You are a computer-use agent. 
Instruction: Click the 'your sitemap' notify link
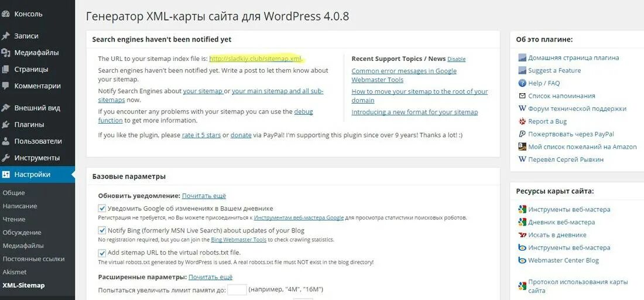(x=203, y=91)
